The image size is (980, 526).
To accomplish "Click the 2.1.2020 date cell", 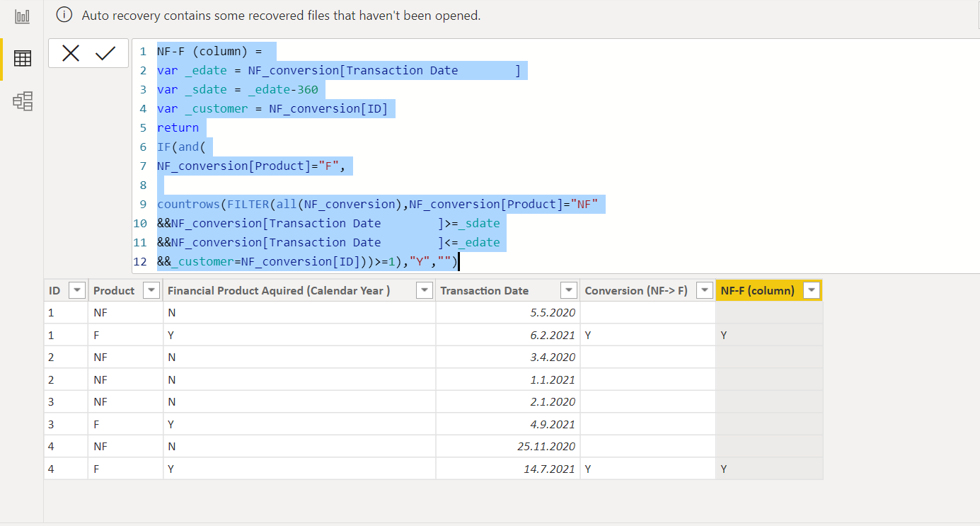I will pyautogui.click(x=507, y=401).
